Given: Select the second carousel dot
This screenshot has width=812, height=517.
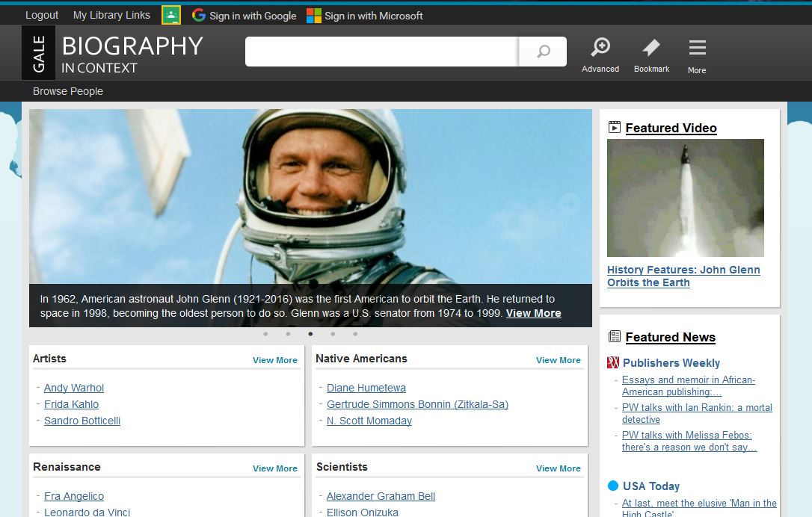Looking at the screenshot, I should coord(288,334).
